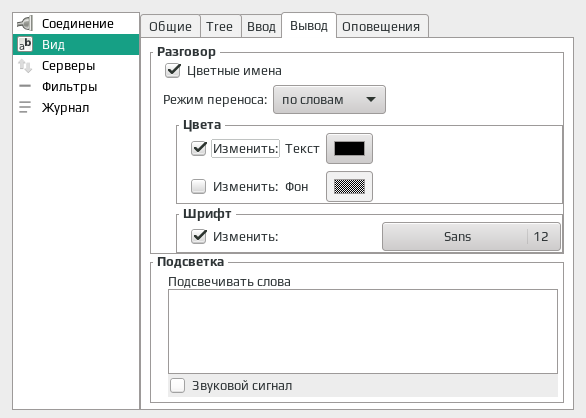Click the Sans 12 font button

point(471,236)
